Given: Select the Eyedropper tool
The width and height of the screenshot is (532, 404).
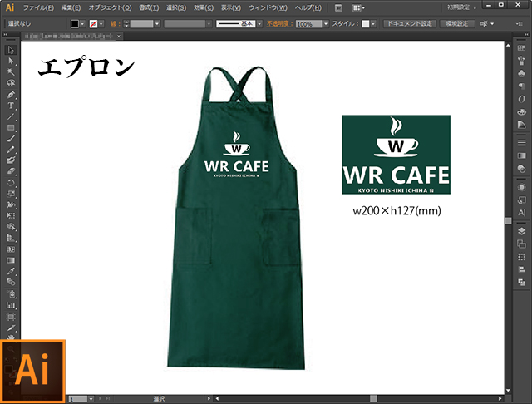Looking at the screenshot, I should pos(11,271).
